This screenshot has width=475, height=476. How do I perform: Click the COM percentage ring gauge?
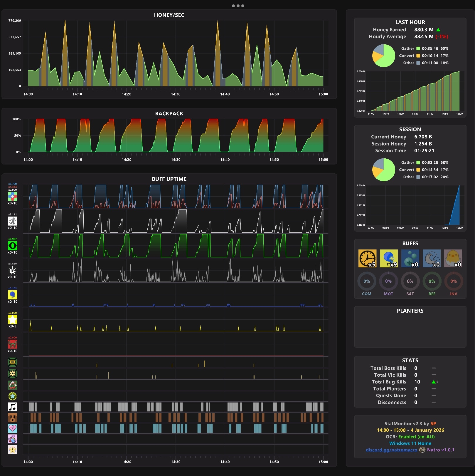click(x=367, y=281)
